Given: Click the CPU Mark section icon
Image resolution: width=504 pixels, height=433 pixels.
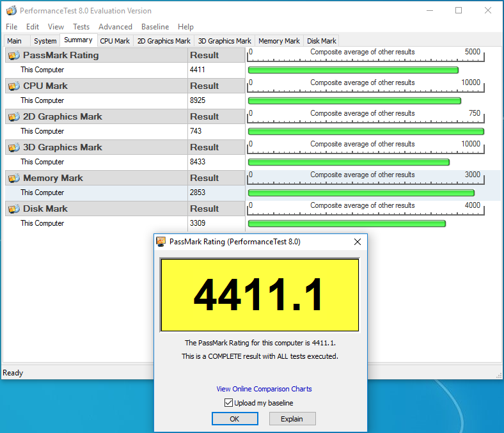Looking at the screenshot, I should coord(14,86).
